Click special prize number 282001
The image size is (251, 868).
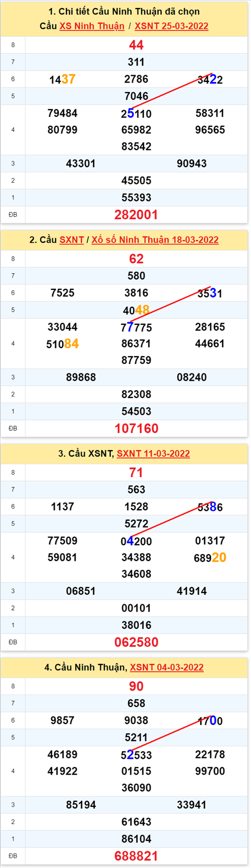coord(136,215)
